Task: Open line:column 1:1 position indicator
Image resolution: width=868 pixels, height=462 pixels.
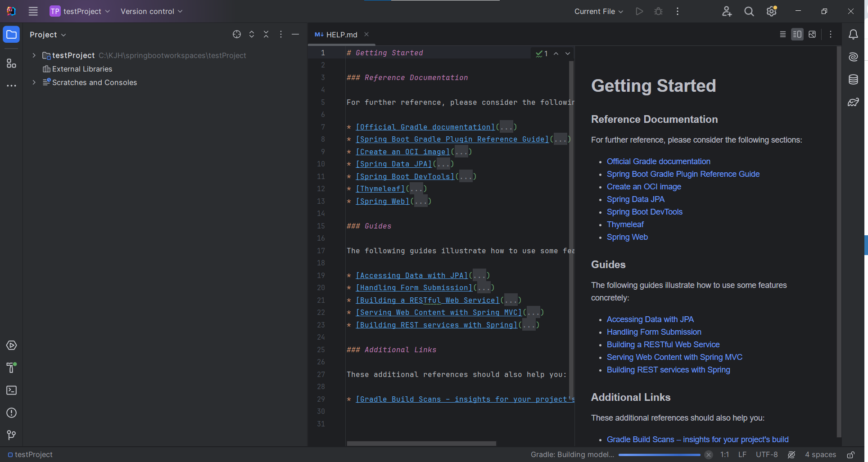Action: point(725,455)
